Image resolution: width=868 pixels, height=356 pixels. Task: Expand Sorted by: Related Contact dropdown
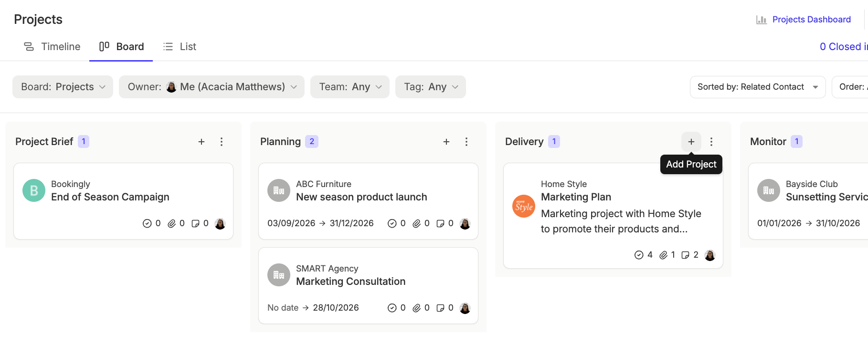point(758,87)
